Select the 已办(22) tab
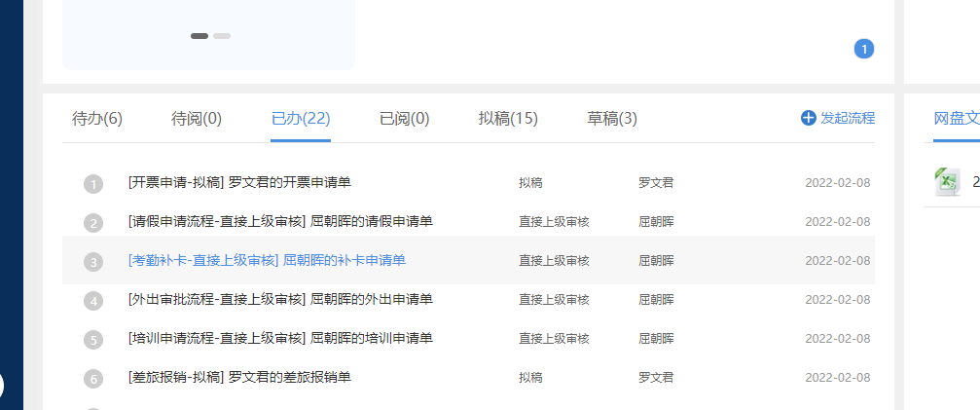 (301, 118)
